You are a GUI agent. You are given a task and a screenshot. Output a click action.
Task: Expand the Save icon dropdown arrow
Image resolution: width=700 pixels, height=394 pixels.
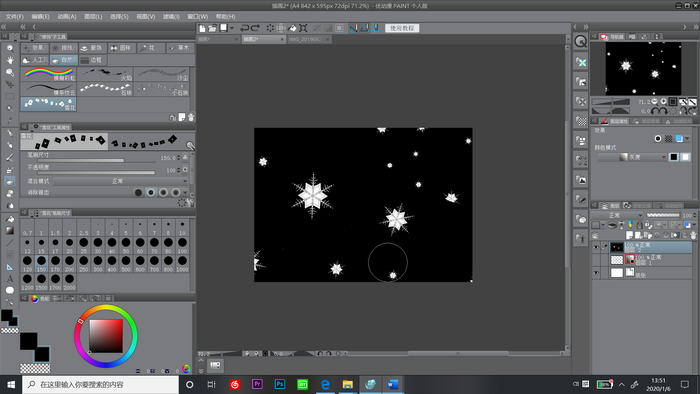point(232,28)
